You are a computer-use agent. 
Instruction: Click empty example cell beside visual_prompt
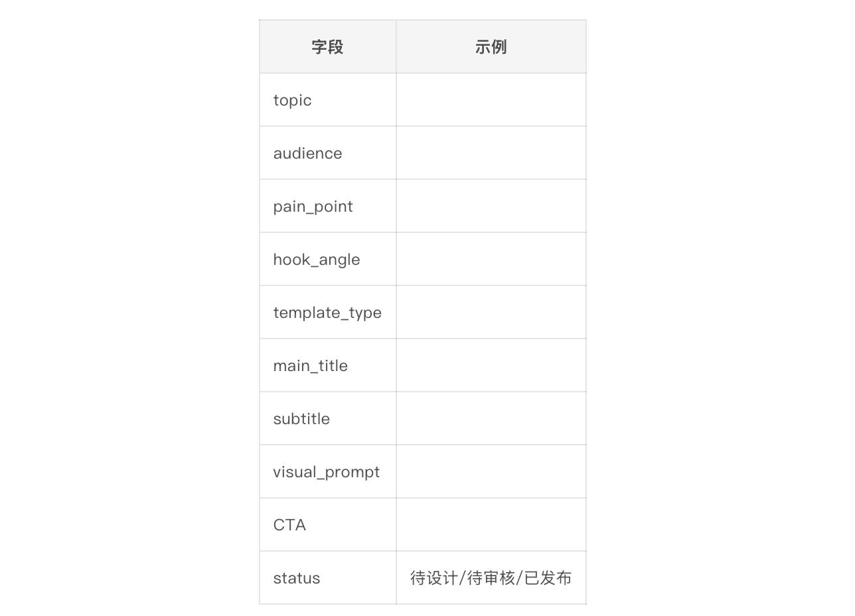click(x=491, y=471)
